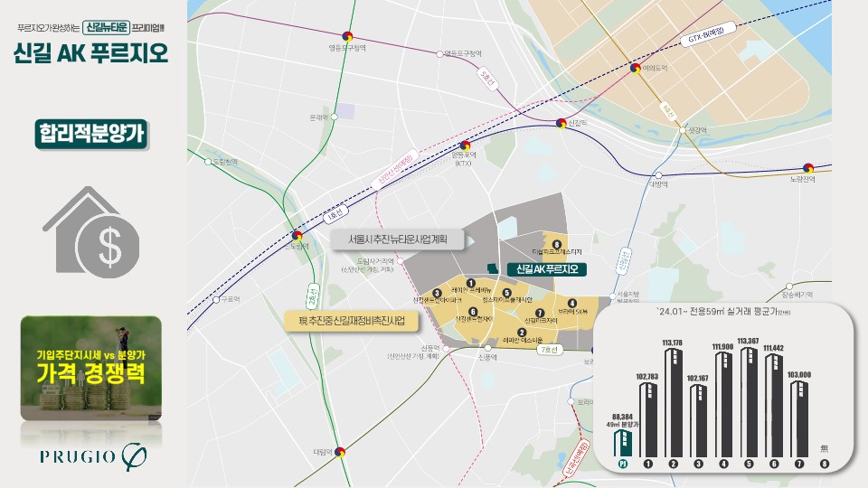
Task: Select the 영등포역 (KTX) station marker
Action: coord(465,146)
